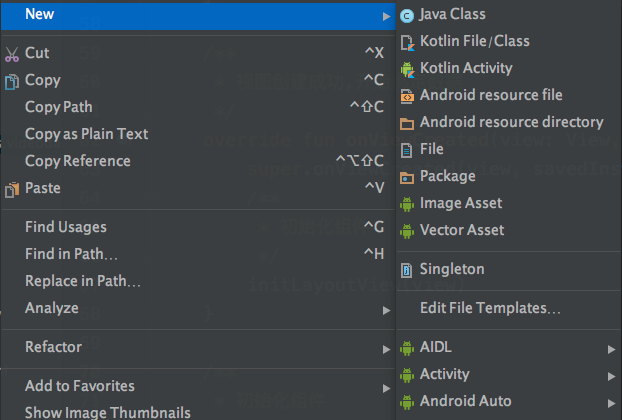This screenshot has height=420, width=622.
Task: Click the ^H shortcut hint
Action: point(374,254)
